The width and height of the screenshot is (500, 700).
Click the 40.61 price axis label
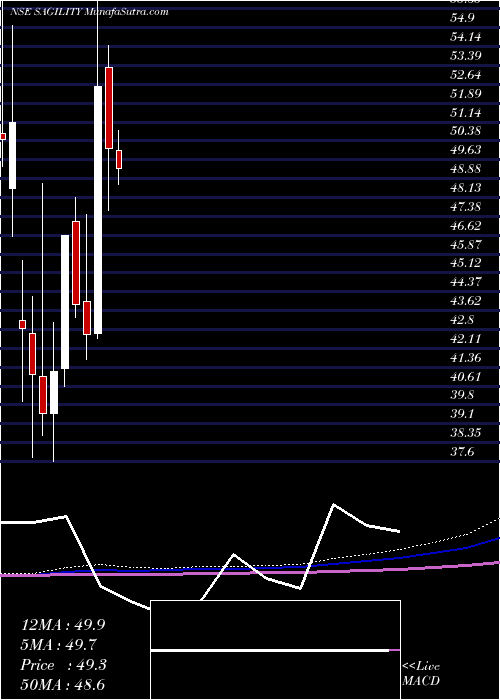click(x=466, y=377)
